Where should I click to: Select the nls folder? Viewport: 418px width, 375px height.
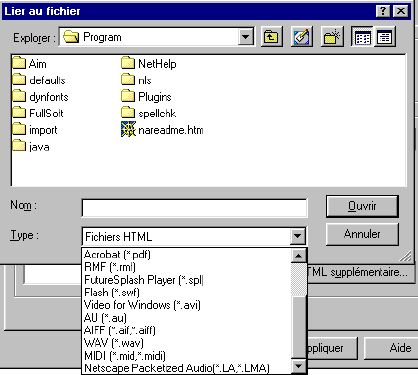point(136,80)
